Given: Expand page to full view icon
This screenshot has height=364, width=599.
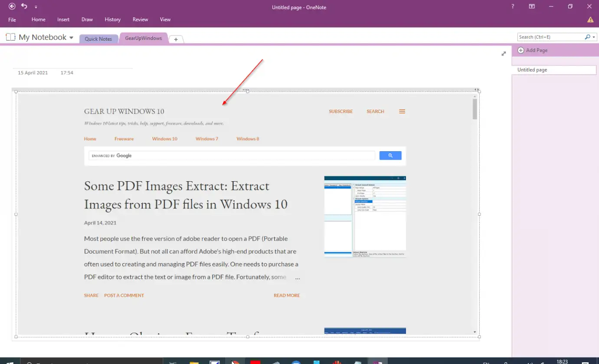Looking at the screenshot, I should (x=504, y=54).
